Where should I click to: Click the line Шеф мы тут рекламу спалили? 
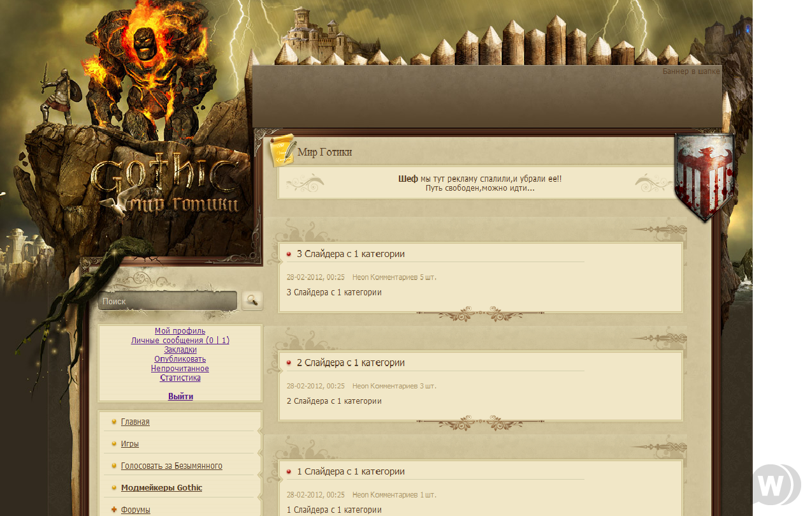pos(480,179)
